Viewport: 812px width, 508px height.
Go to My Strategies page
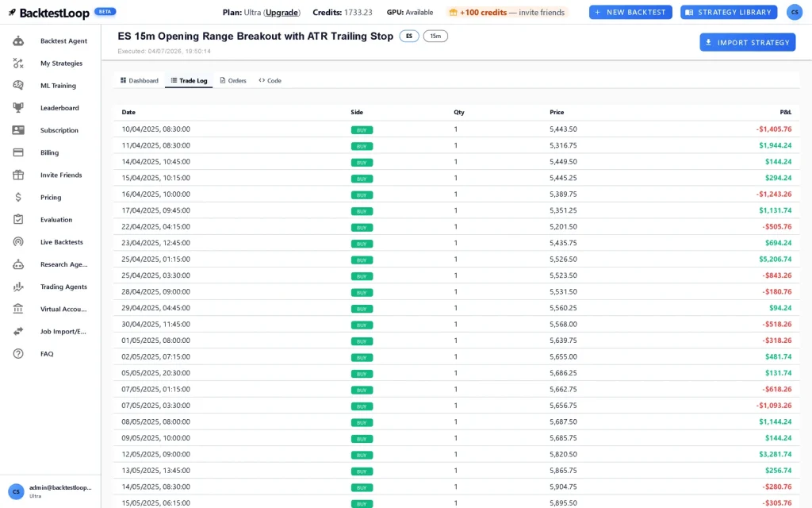pyautogui.click(x=61, y=63)
